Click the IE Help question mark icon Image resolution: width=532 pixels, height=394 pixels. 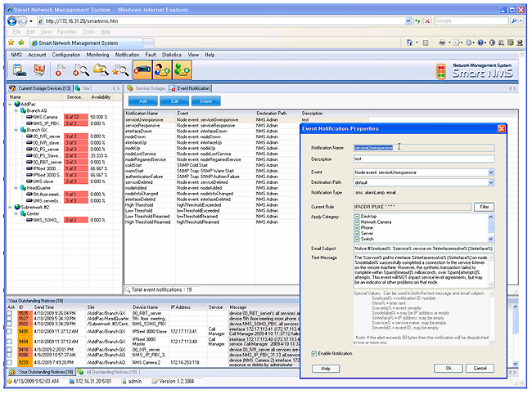click(480, 43)
